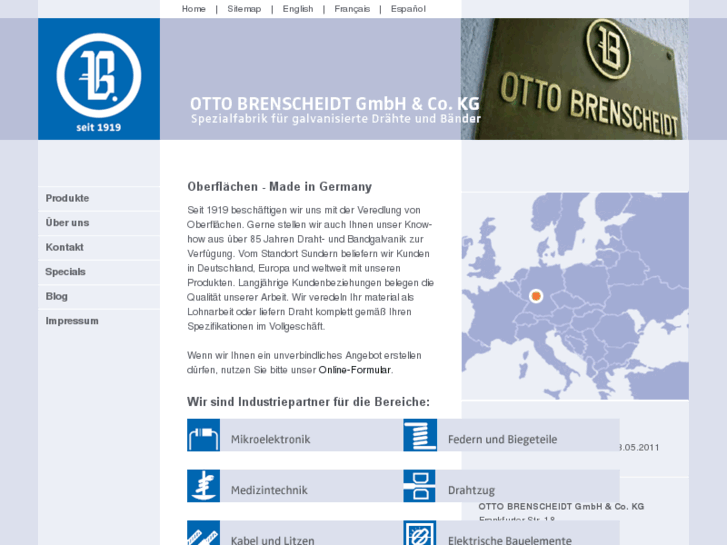Click the Otto Brenscheidt brass plaque photo

[574, 79]
